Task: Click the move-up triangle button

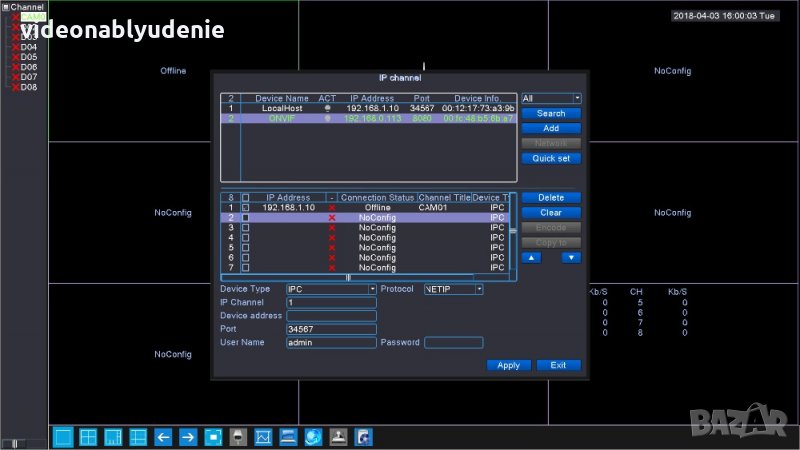Action: [532, 257]
